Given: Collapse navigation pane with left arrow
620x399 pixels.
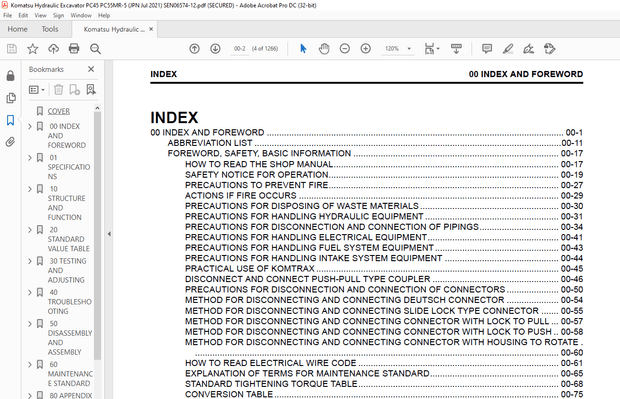Looking at the screenshot, I should click(x=109, y=234).
